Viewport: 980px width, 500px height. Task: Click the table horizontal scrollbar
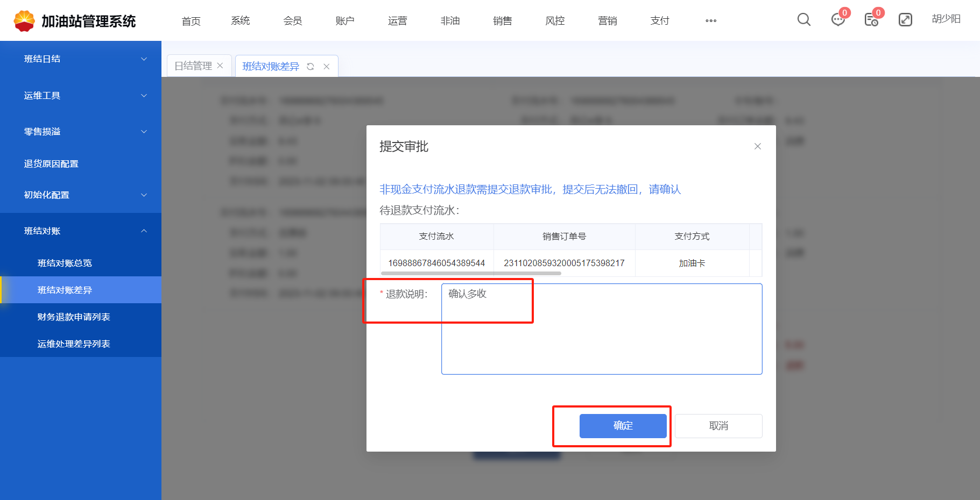471,273
